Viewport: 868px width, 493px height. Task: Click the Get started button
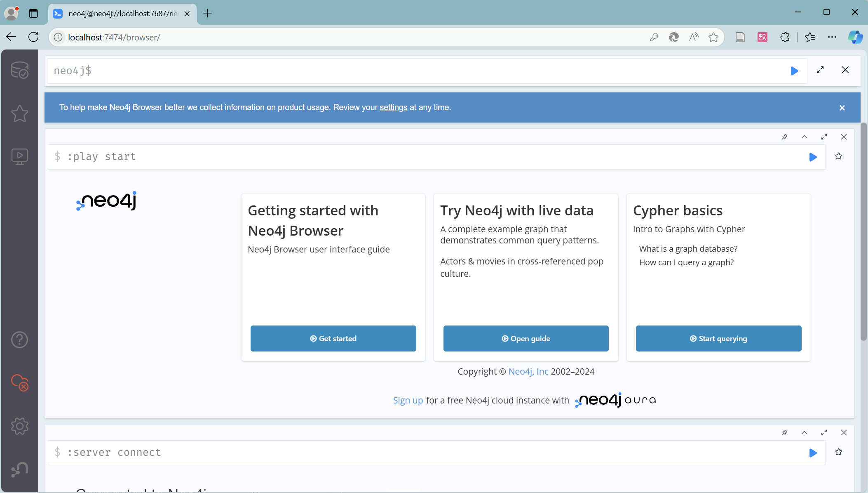coord(333,339)
